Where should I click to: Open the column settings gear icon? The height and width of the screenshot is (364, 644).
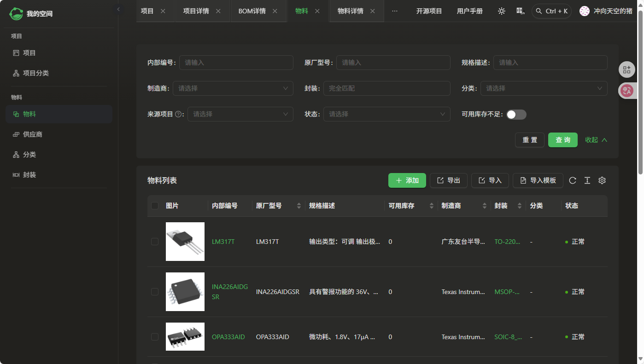click(x=602, y=180)
